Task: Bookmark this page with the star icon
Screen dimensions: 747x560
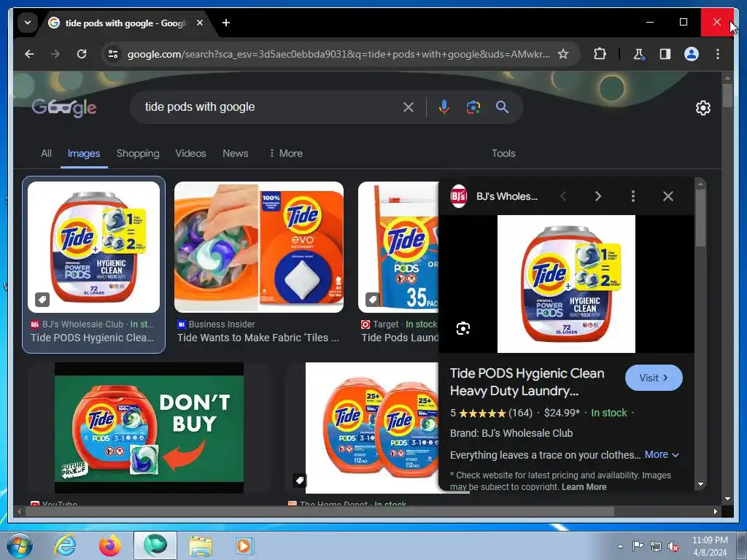Action: coord(563,54)
